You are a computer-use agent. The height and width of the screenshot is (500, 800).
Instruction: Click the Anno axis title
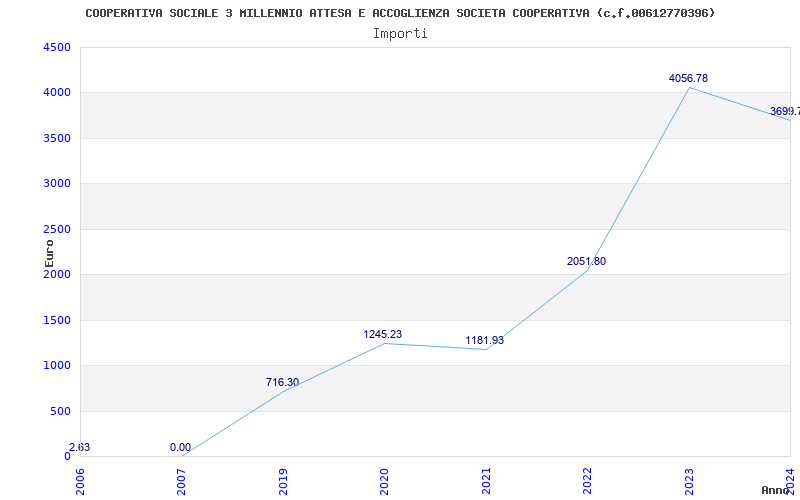point(775,490)
